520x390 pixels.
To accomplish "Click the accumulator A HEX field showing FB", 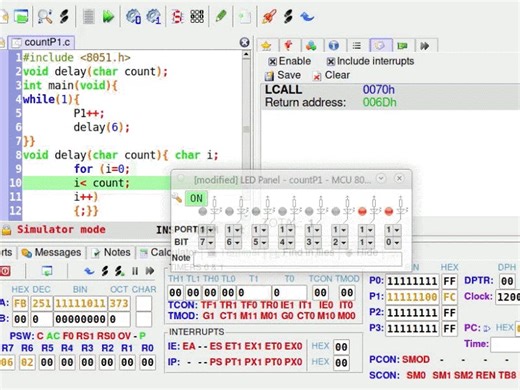I will click(x=20, y=303).
